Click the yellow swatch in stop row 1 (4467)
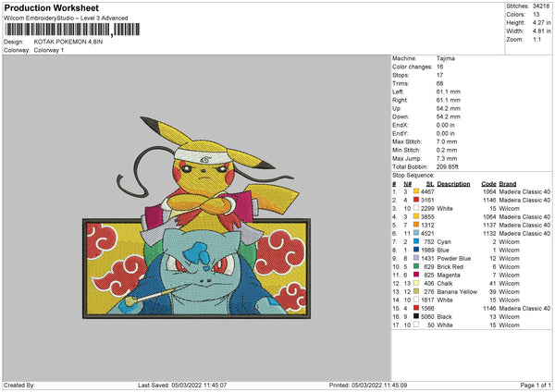555x392 pixels. pyautogui.click(x=416, y=191)
